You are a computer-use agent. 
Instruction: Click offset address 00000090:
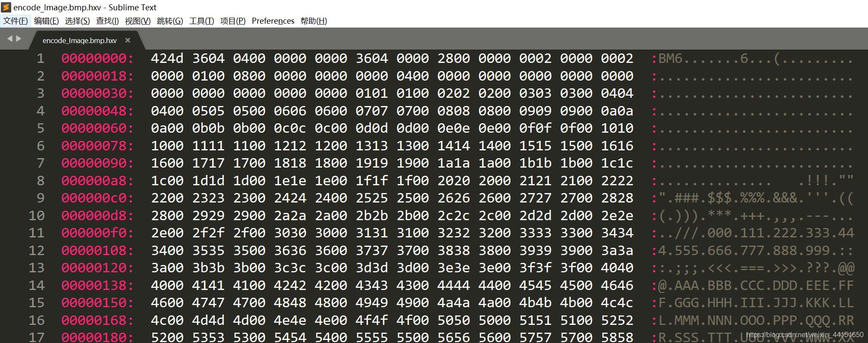(x=97, y=163)
